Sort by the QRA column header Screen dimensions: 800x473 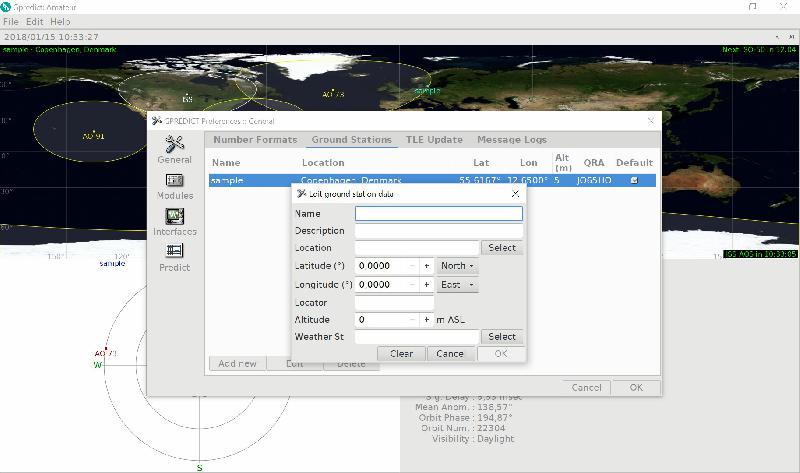pos(594,163)
